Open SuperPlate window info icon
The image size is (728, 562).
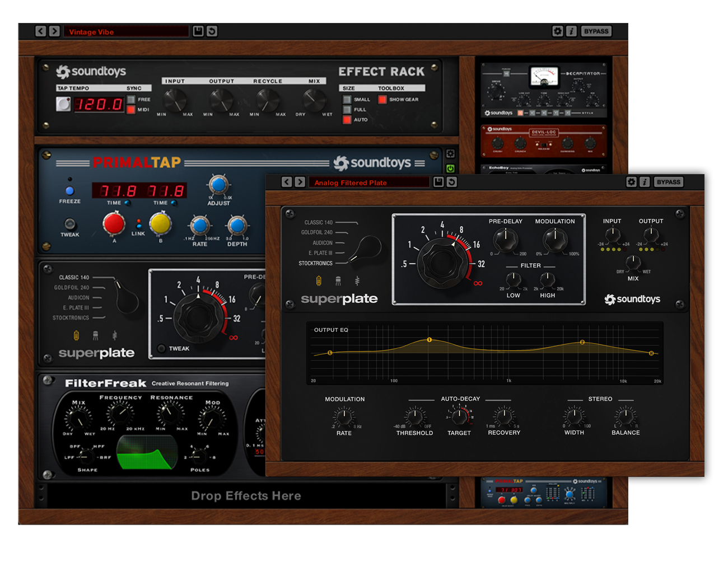tap(645, 182)
